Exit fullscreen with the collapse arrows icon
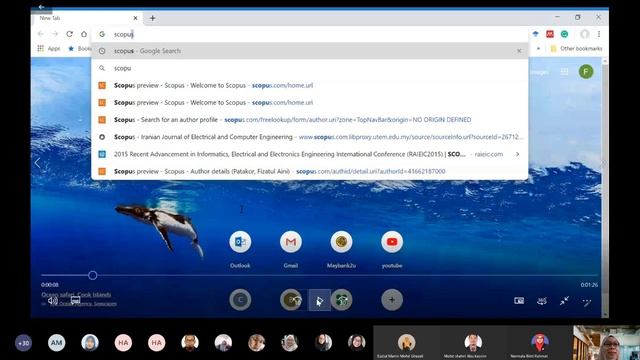 pyautogui.click(x=564, y=301)
